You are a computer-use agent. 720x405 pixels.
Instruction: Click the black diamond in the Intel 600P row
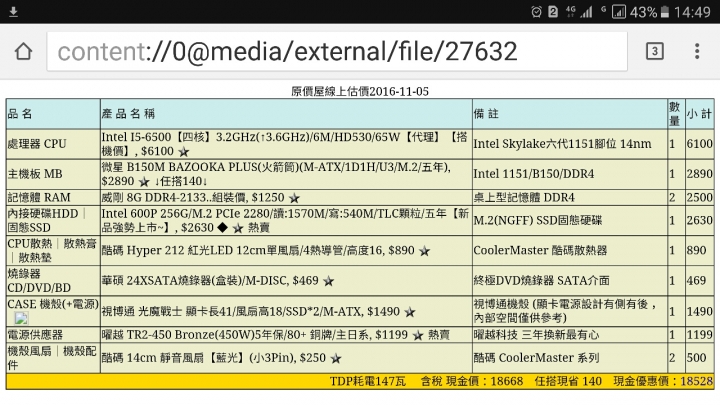tap(222, 227)
